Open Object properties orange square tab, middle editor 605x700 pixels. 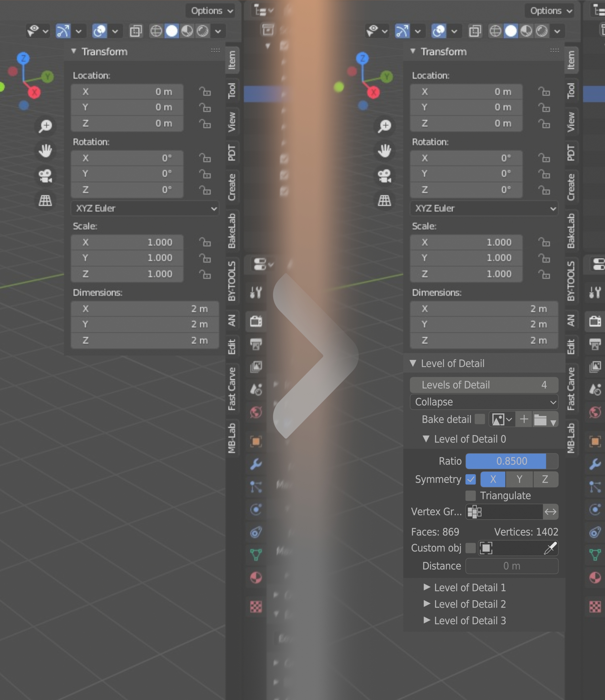click(256, 441)
